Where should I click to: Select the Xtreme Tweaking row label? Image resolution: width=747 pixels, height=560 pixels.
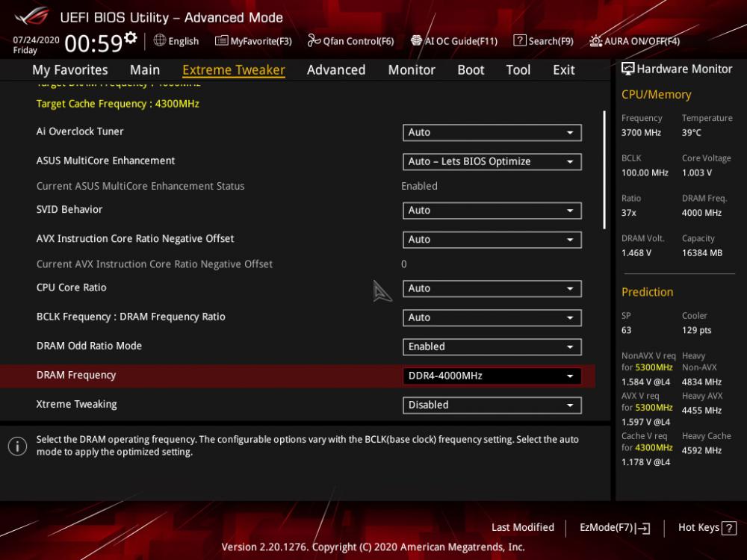coord(77,404)
